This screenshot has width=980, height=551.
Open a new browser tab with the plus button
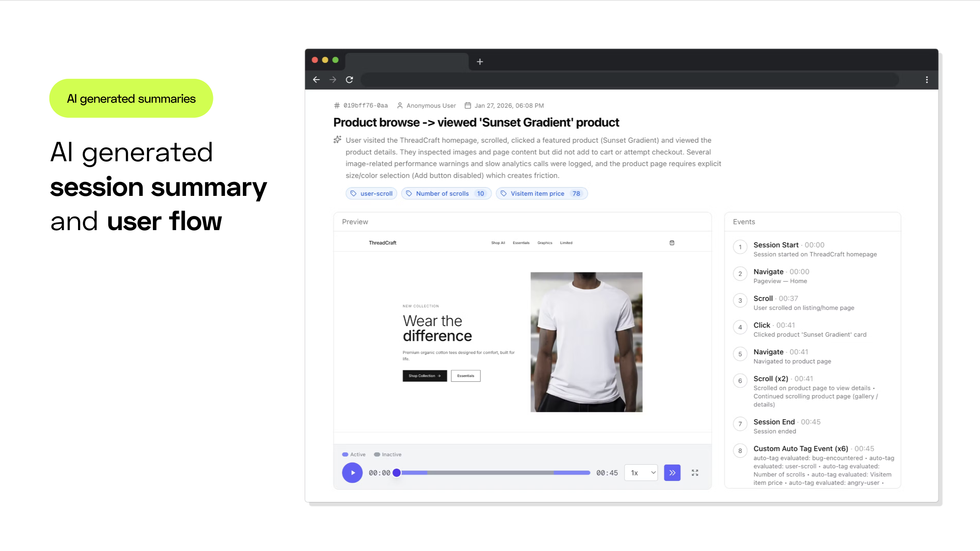(x=480, y=62)
